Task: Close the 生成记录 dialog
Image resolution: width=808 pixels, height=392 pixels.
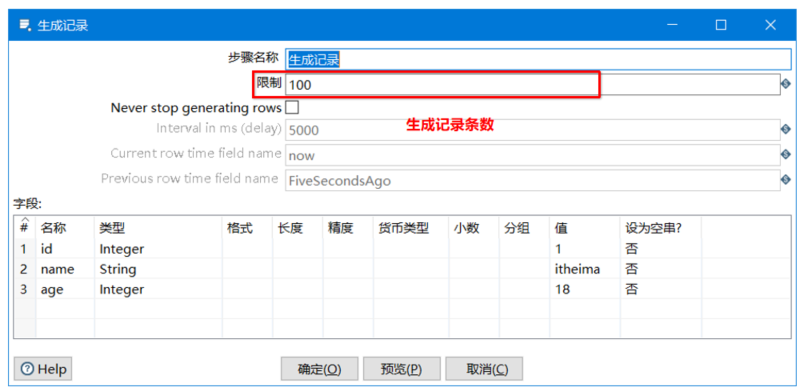Action: [x=770, y=25]
